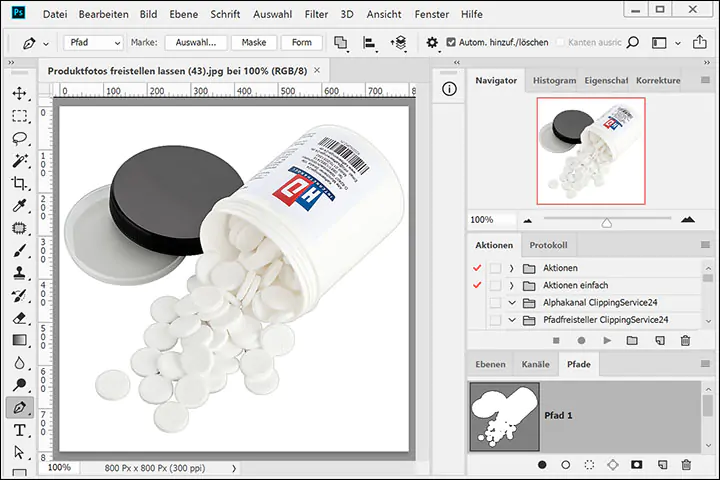
Task: Switch to the Kanäle tab
Action: pos(535,364)
